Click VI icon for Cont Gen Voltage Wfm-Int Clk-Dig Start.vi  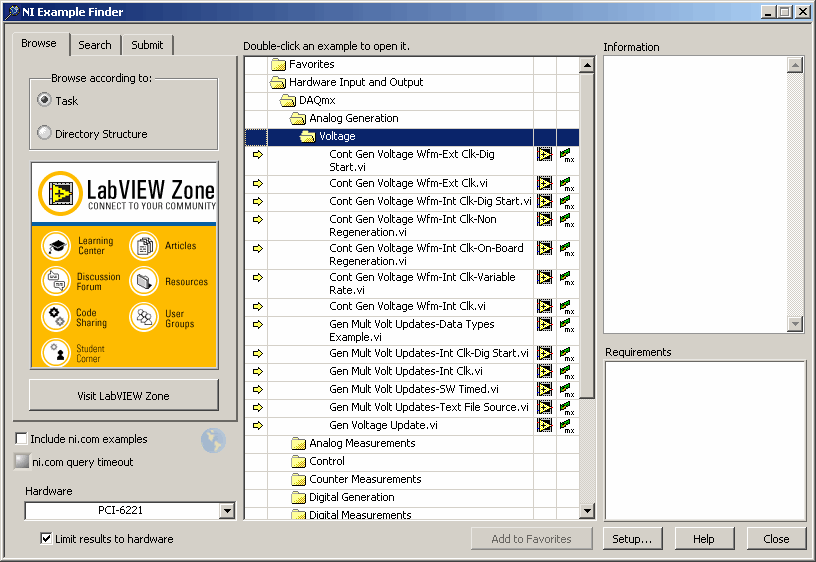tap(544, 201)
